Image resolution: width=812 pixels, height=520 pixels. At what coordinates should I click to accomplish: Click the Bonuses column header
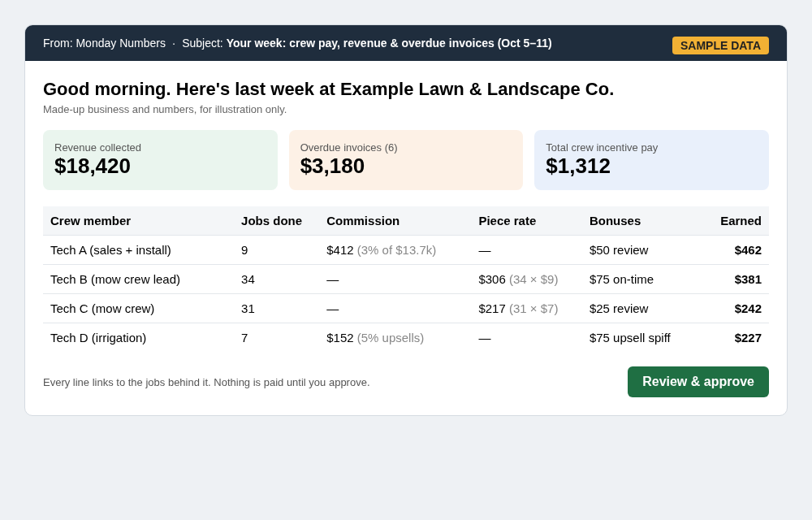615,221
